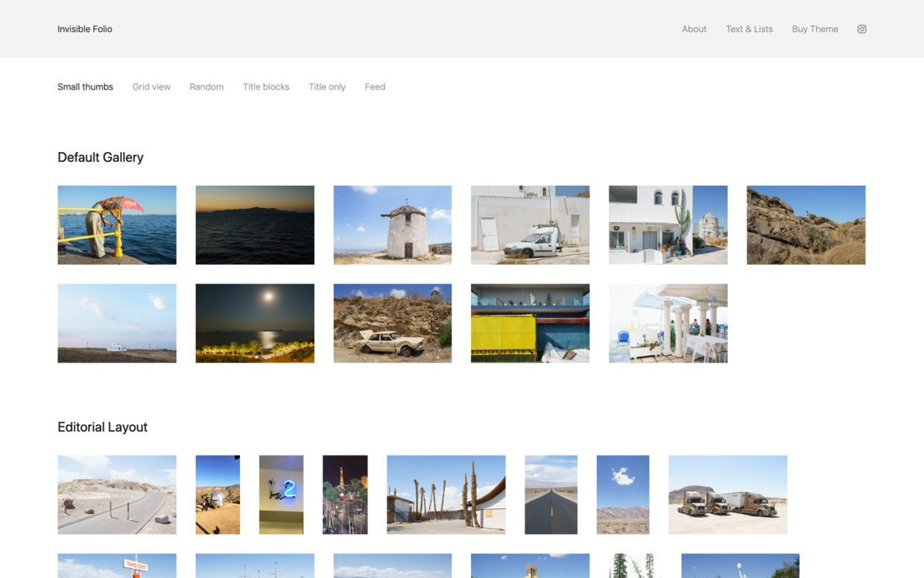The height and width of the screenshot is (578, 924).
Task: Switch to the Grid view layout
Action: coord(151,87)
